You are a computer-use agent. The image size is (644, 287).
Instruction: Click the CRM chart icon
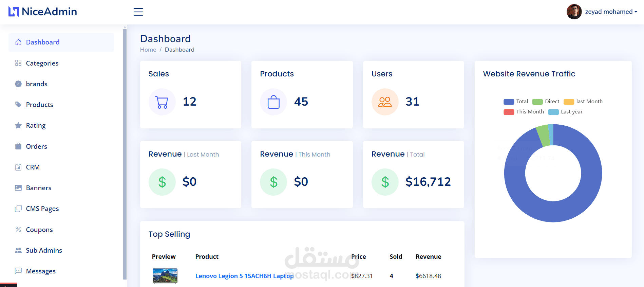pyautogui.click(x=18, y=167)
